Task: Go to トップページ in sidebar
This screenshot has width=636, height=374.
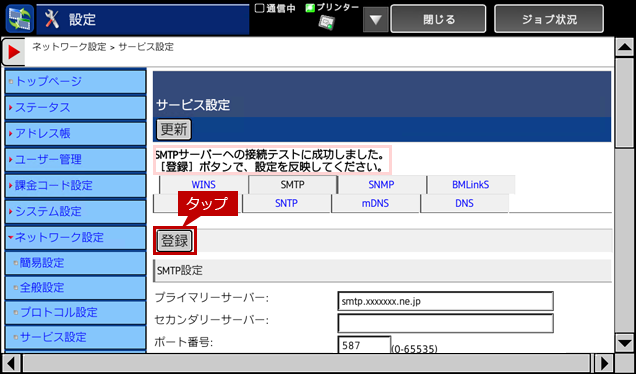Action: (x=75, y=82)
